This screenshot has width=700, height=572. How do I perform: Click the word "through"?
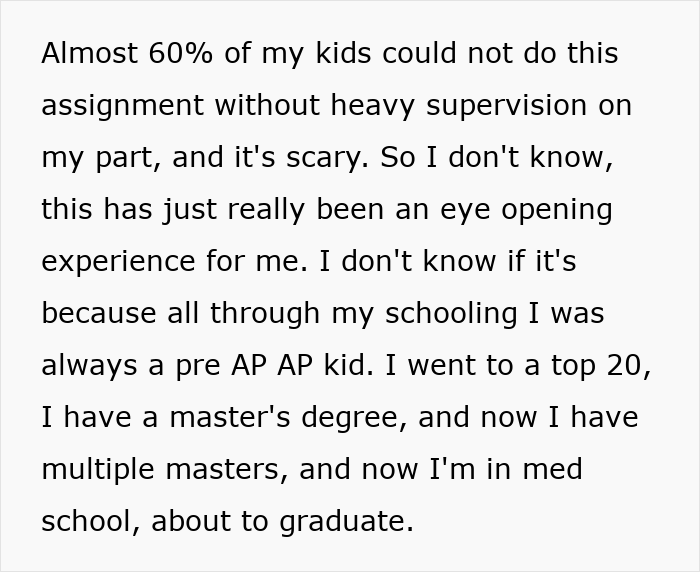coord(265,313)
